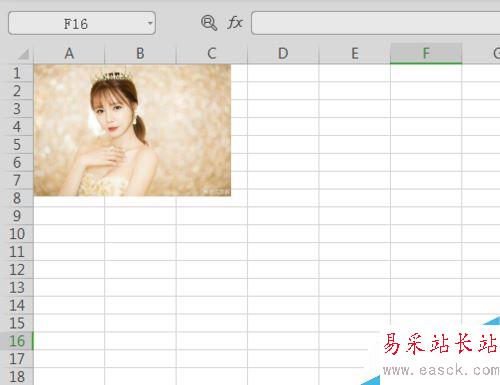
Task: Click cell D9
Action: point(283,216)
